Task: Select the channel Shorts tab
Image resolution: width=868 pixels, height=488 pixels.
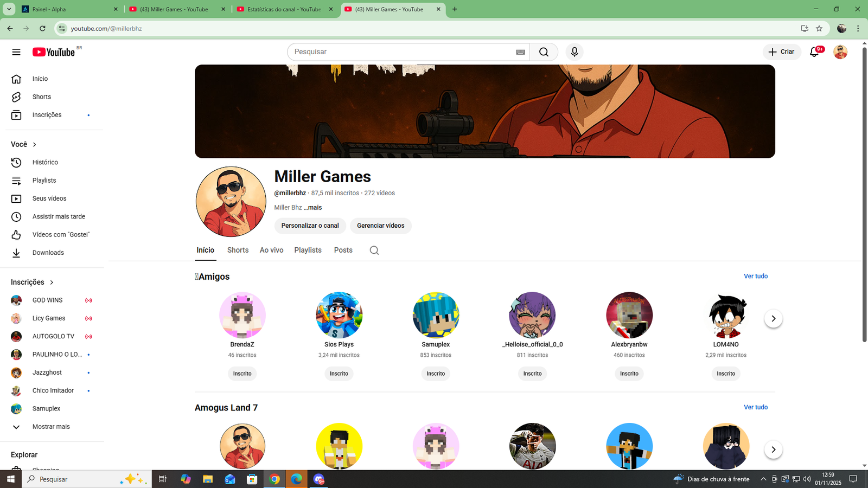Action: tap(238, 250)
